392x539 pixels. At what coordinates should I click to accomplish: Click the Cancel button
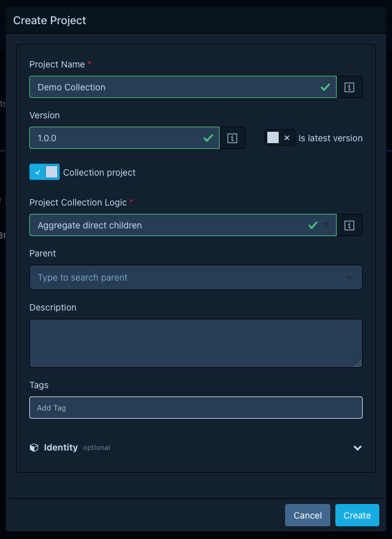coord(308,515)
